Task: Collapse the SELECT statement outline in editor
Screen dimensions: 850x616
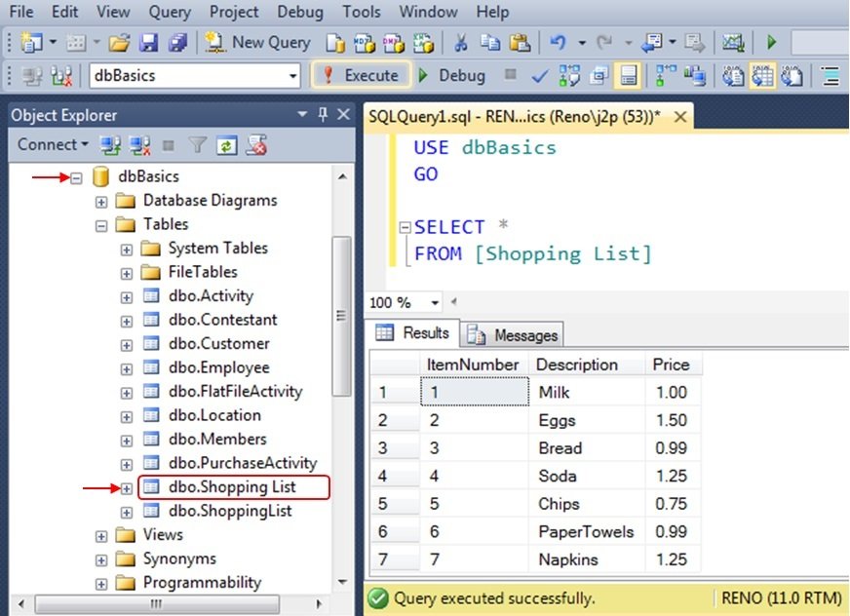Action: [405, 227]
